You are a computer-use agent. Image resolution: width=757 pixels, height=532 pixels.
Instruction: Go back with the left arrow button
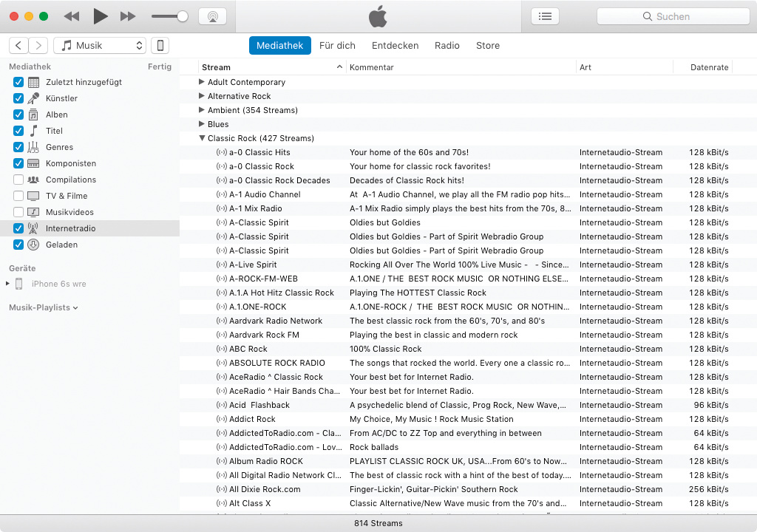tap(19, 46)
